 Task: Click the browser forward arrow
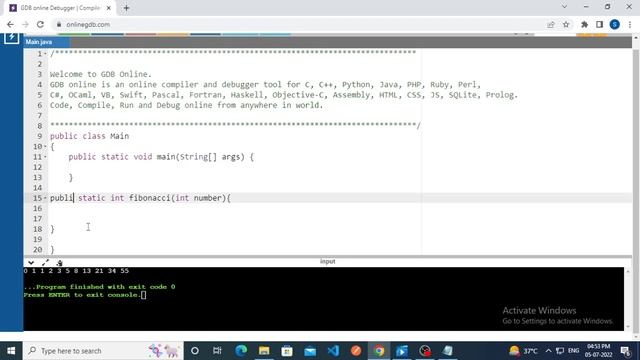[x=25, y=24]
